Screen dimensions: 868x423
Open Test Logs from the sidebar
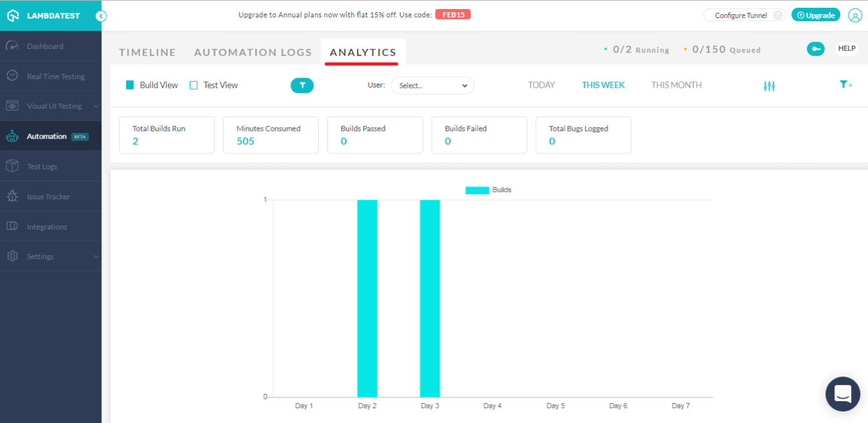[41, 166]
